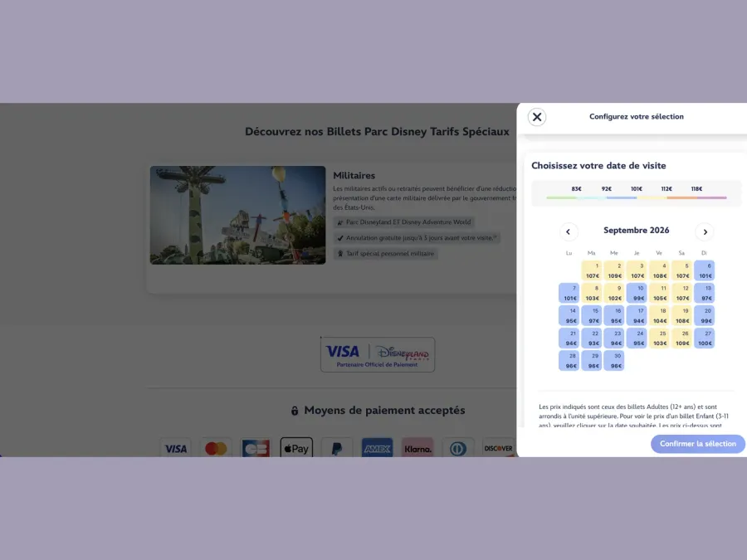Screen dimensions: 747x560
Task: Select Saturday September 5
Action: point(681,270)
